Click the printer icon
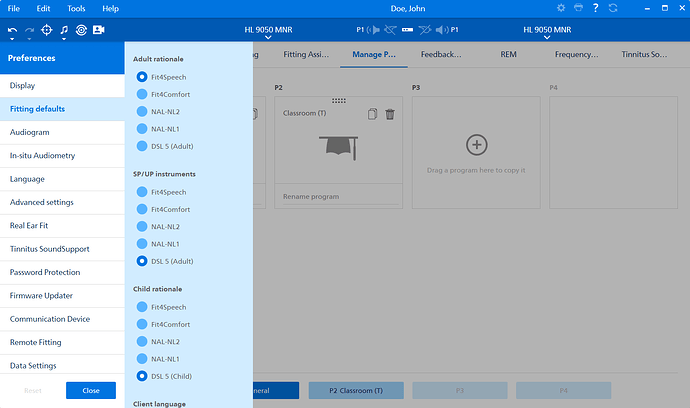This screenshot has height=408, width=690. tap(578, 7)
